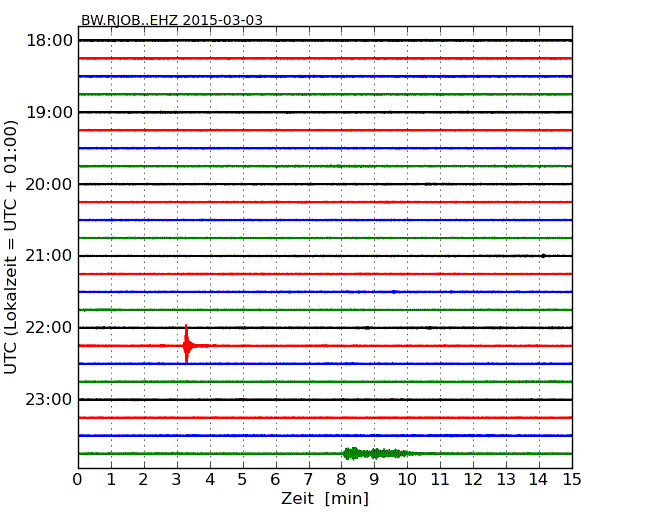Click the x-axis label Zeit [min]

coord(325,498)
